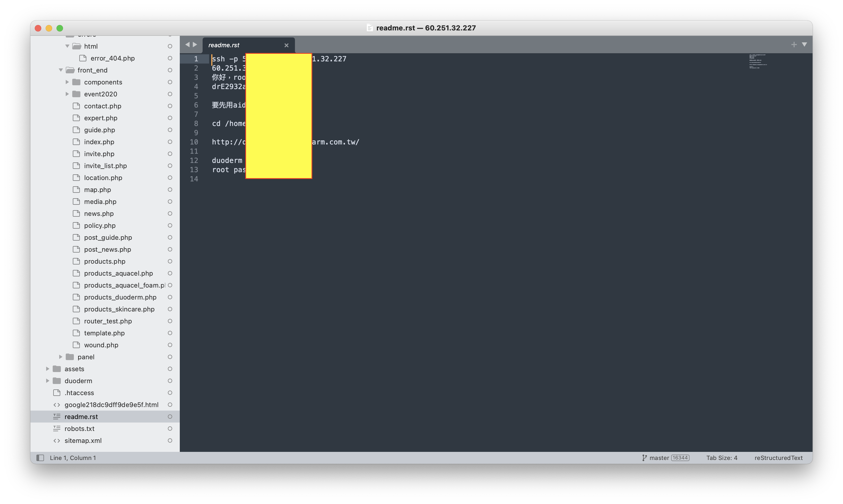843x504 pixels.
Task: Open wound.php file
Action: pos(101,345)
